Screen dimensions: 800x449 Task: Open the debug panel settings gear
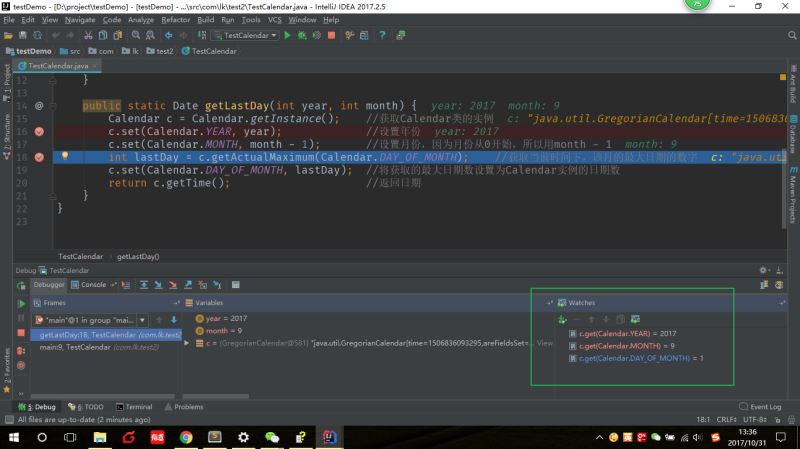click(x=764, y=270)
